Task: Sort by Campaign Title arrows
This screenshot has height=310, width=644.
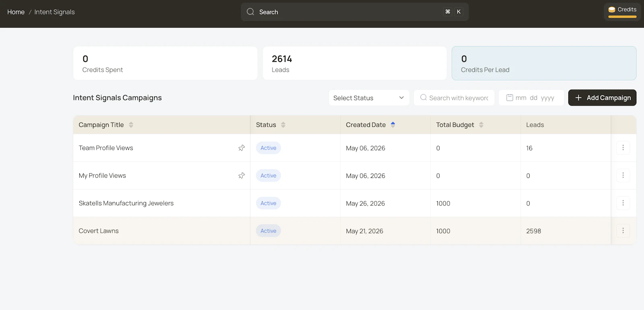Action: (131, 125)
